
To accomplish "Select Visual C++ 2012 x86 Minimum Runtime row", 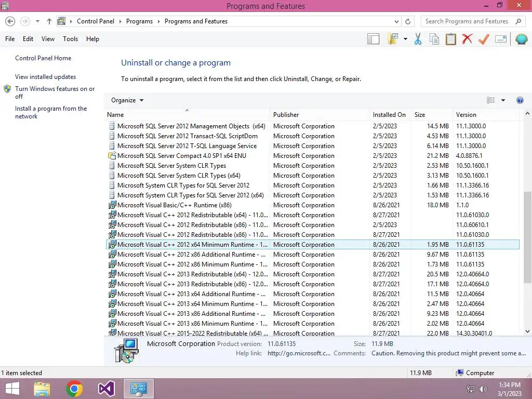I will [312, 264].
